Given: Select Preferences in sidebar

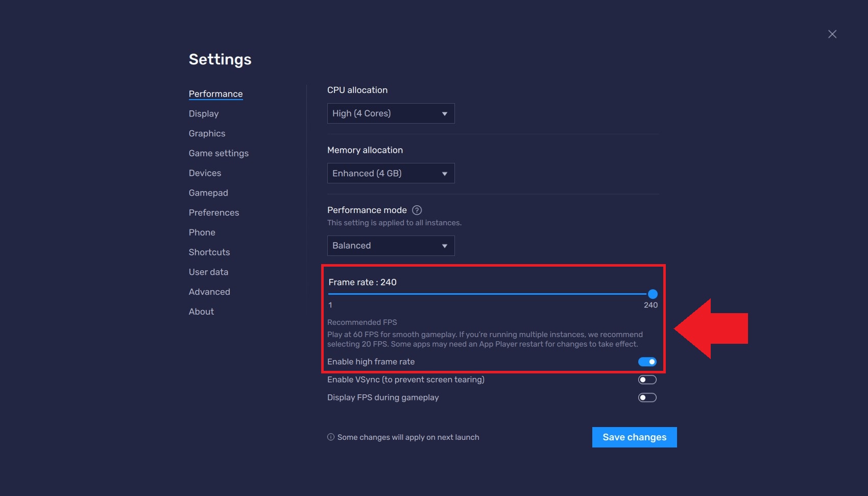Looking at the screenshot, I should click(x=213, y=212).
